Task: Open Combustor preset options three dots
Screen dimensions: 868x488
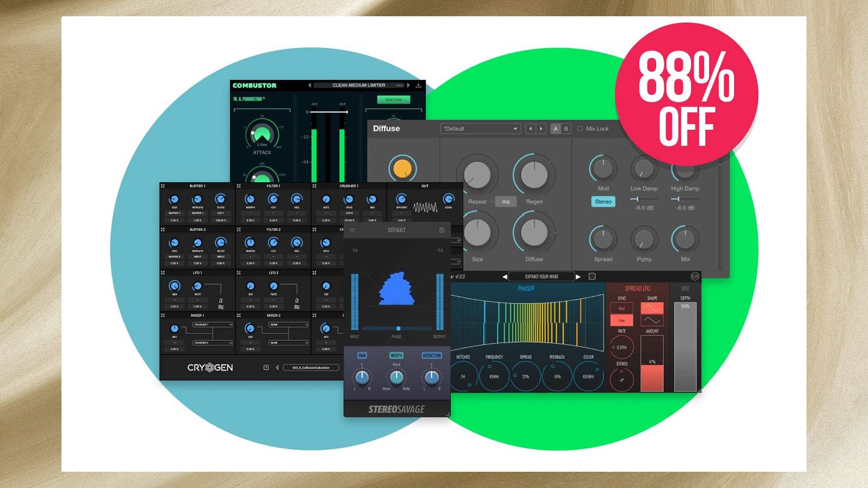Action: (399, 85)
